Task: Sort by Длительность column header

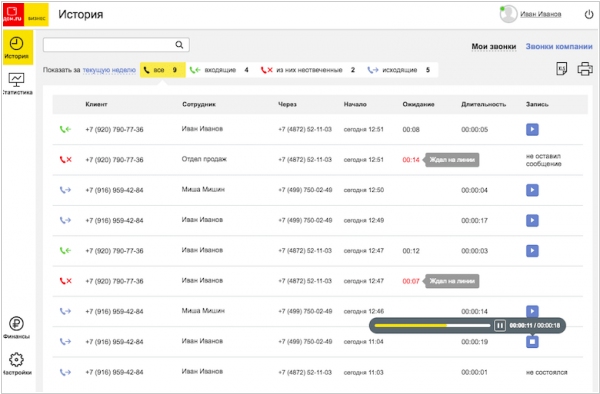Action: pyautogui.click(x=483, y=104)
